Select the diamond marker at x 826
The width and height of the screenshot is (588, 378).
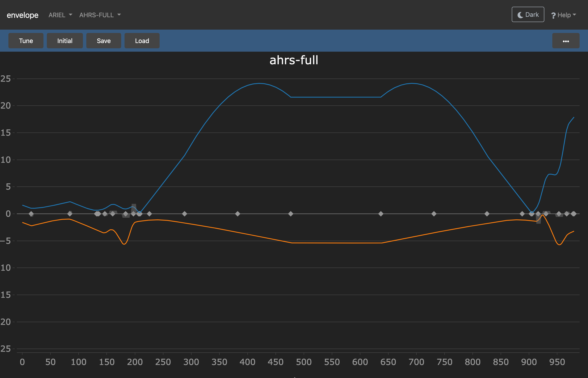[487, 214]
